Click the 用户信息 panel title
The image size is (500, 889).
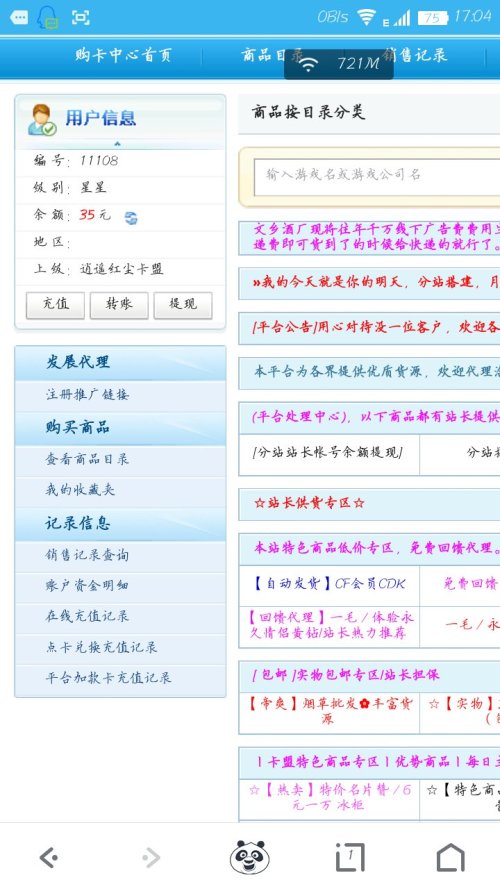tap(100, 118)
